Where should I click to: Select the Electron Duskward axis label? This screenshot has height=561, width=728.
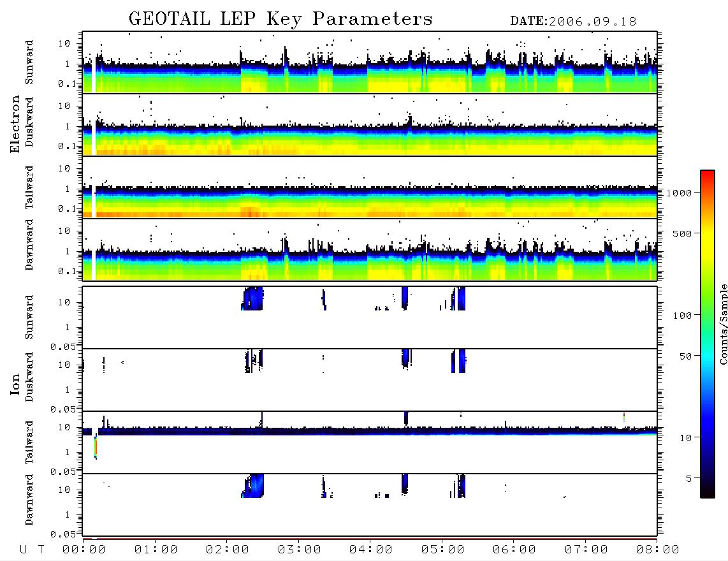[29, 122]
